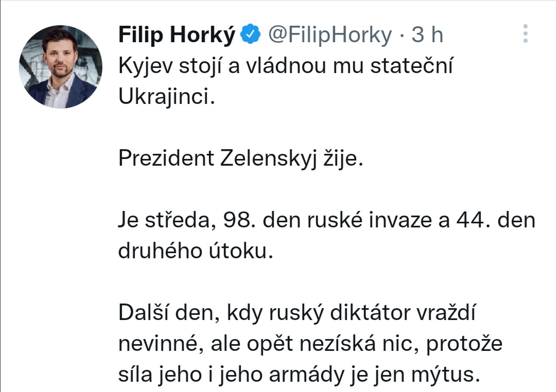The height and width of the screenshot is (392, 556).
Task: Click the blue verified badge
Action: (251, 35)
